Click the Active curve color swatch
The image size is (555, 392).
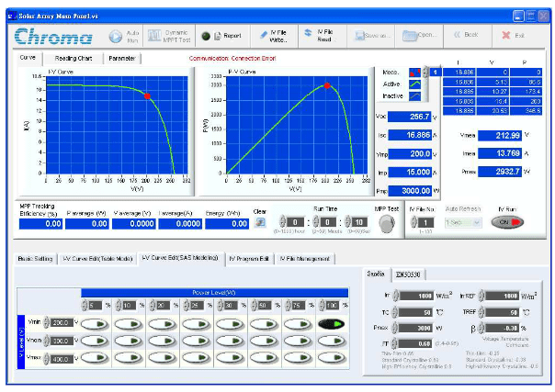tap(416, 84)
